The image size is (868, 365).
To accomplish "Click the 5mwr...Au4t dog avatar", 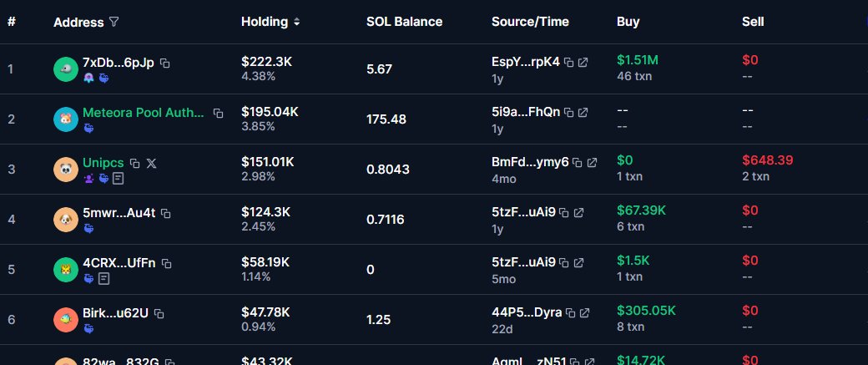I will point(66,220).
